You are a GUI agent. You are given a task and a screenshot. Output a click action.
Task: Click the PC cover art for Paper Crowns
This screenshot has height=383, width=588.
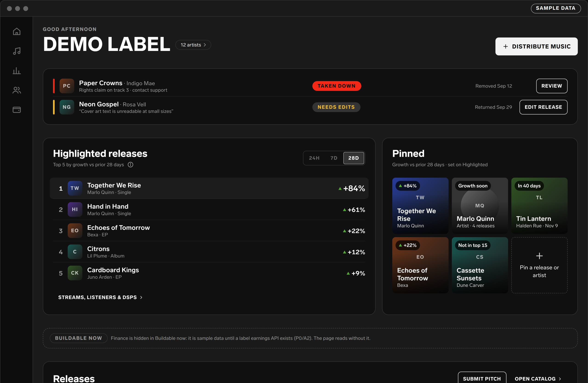pos(67,86)
